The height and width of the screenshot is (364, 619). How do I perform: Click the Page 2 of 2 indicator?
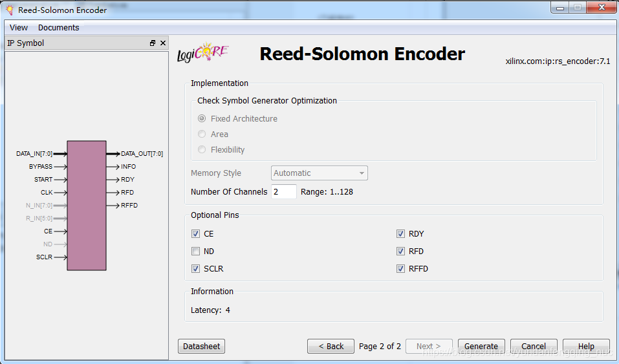tap(380, 347)
